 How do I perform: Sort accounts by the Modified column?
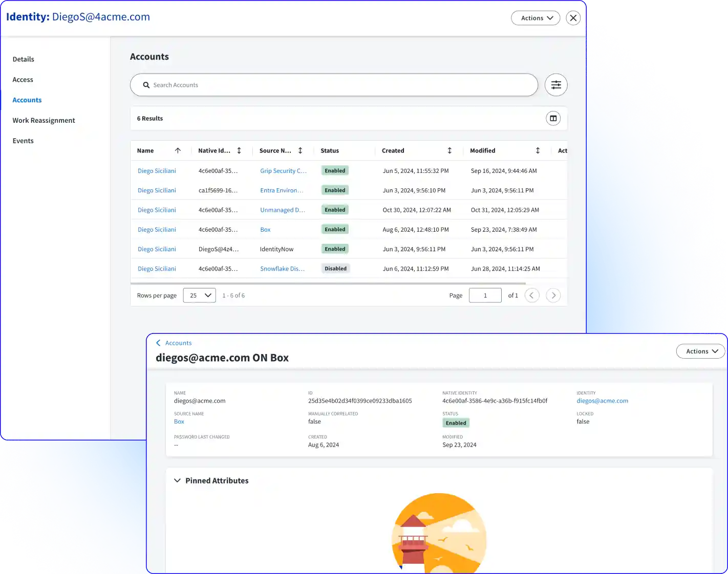pyautogui.click(x=538, y=150)
